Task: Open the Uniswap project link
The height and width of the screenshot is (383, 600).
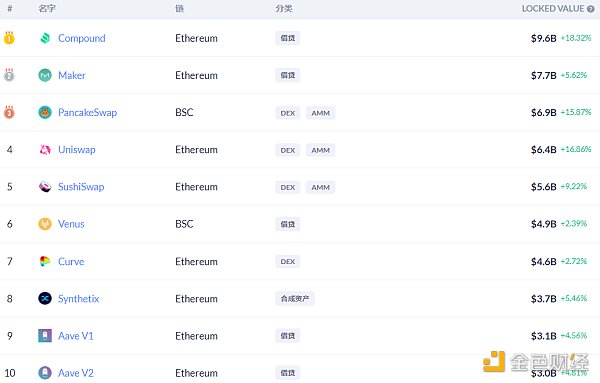Action: (77, 150)
